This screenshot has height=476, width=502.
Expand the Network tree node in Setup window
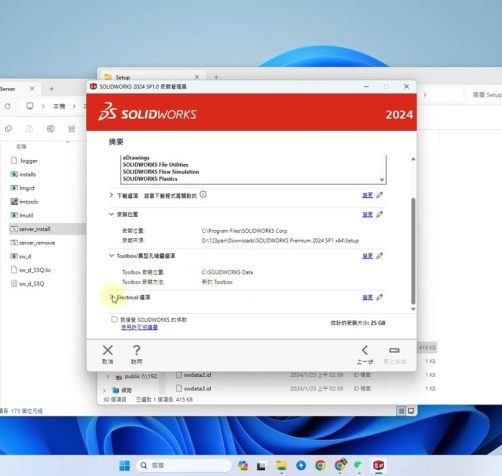104,390
